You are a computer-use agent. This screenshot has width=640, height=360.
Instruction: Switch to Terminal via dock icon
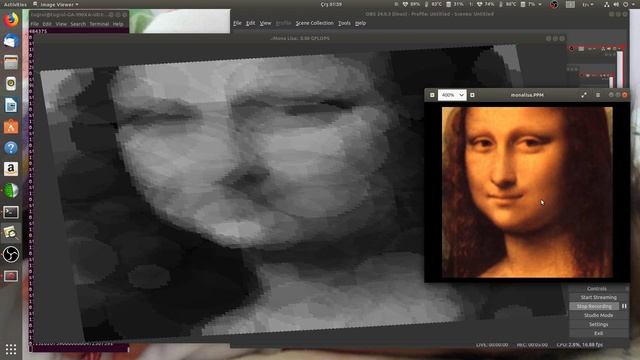pyautogui.click(x=11, y=212)
